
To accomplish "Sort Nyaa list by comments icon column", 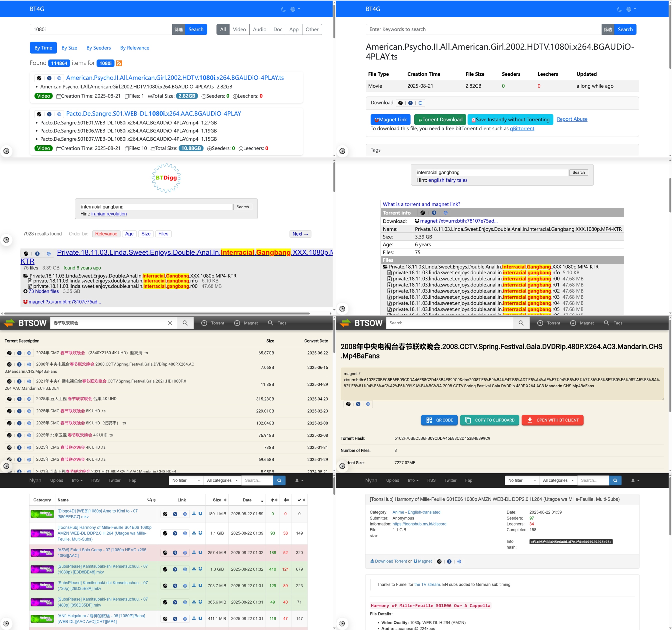I will pyautogui.click(x=151, y=500).
